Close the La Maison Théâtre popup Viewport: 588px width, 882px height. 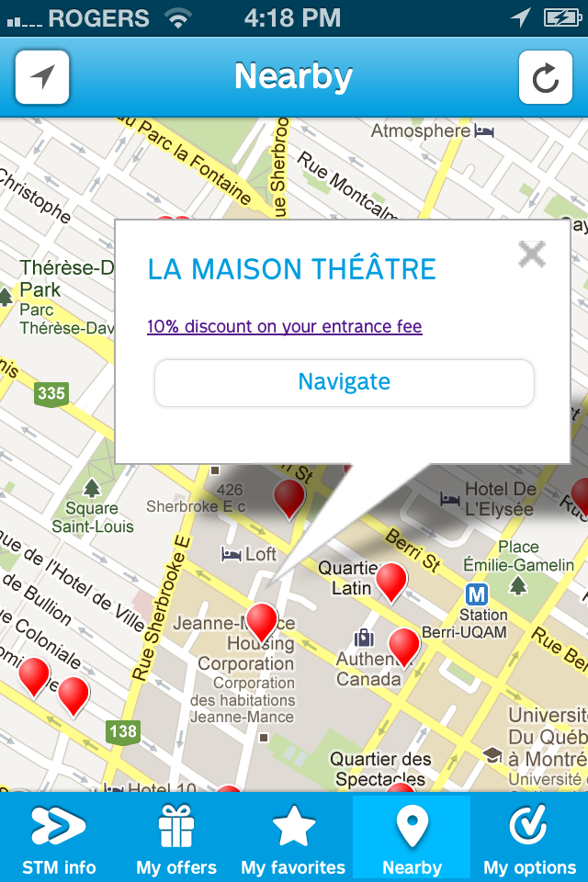click(x=532, y=254)
